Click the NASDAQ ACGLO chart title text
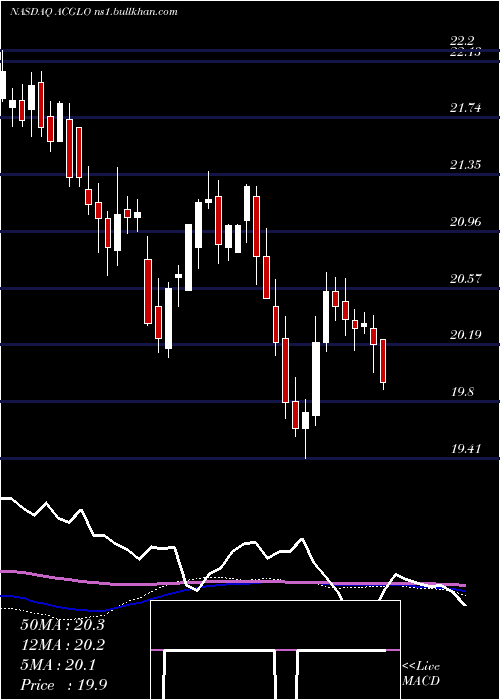Screen dimensions: 500x700 click(x=93, y=12)
